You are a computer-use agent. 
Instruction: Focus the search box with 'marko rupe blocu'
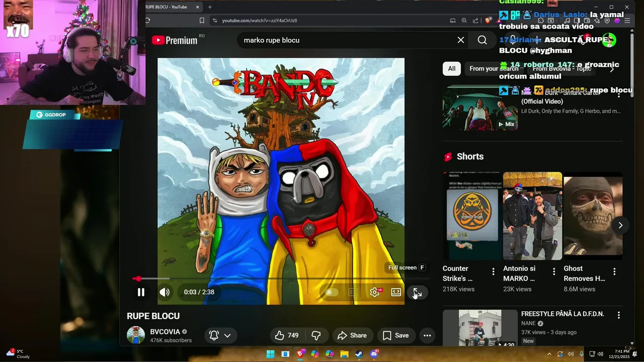[x=347, y=40]
